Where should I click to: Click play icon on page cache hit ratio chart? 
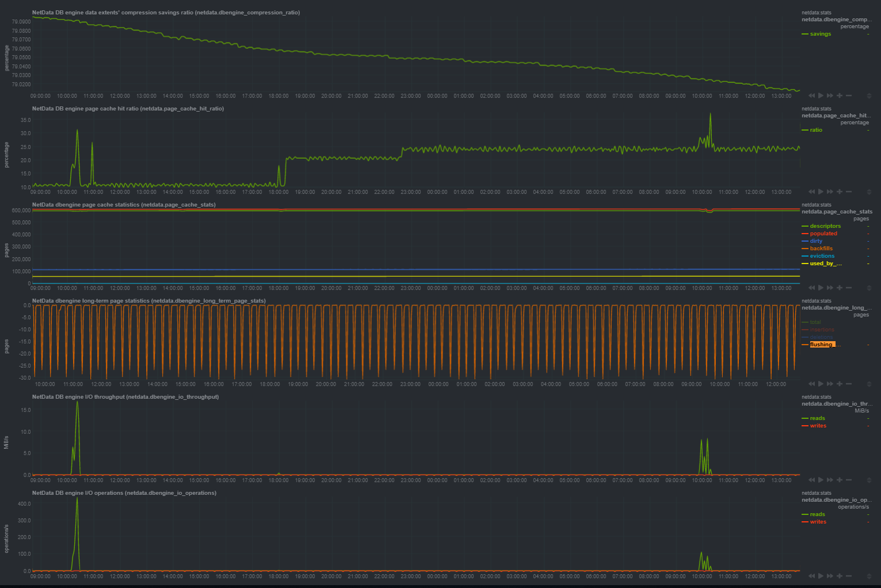[x=821, y=192]
